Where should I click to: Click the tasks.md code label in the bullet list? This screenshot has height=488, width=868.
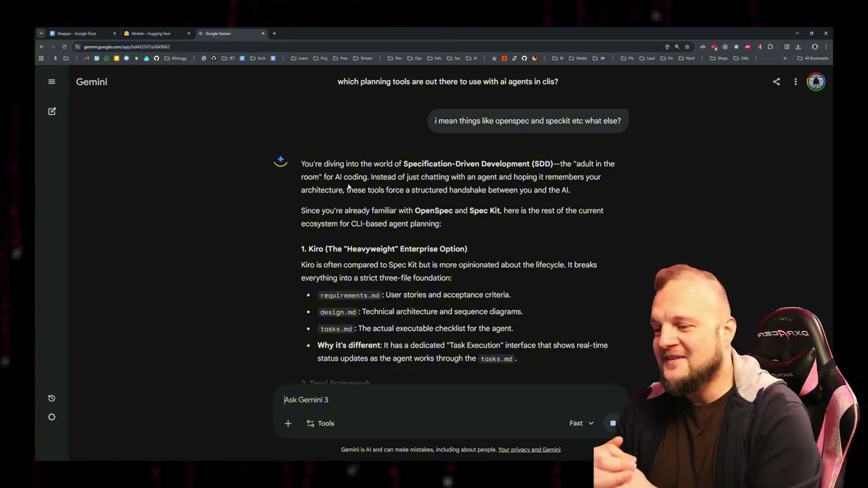[x=336, y=329]
